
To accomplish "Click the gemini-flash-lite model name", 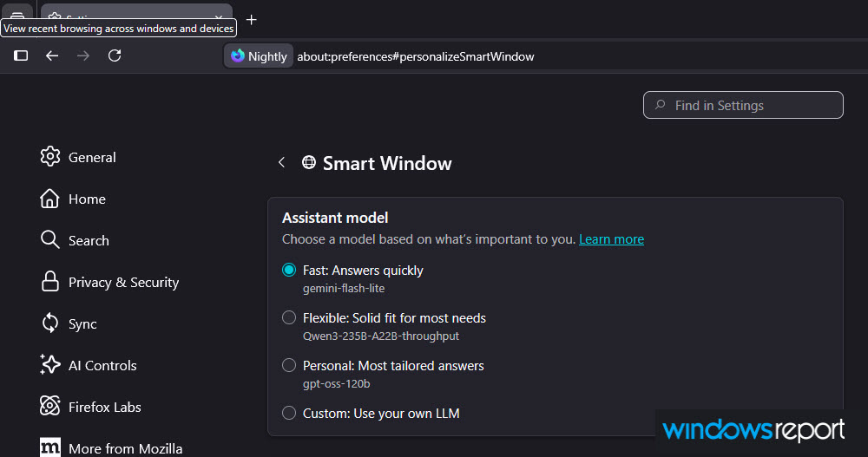I will (x=344, y=288).
